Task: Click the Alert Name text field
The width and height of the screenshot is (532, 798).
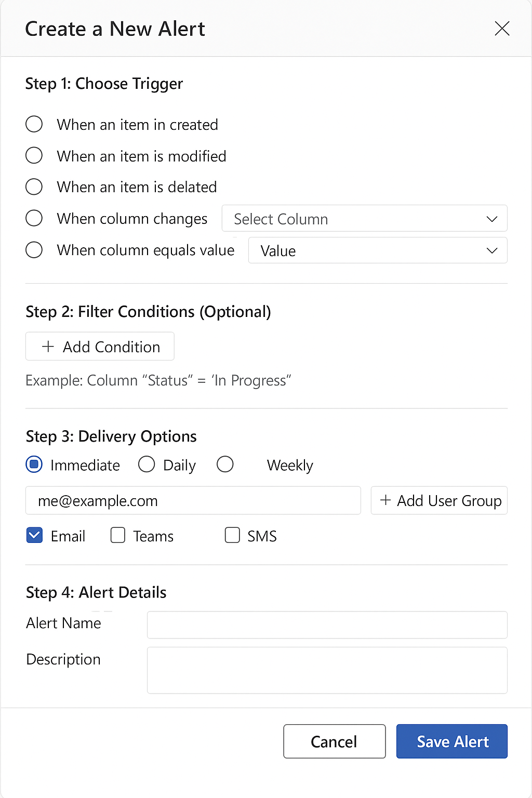Action: pyautogui.click(x=327, y=624)
